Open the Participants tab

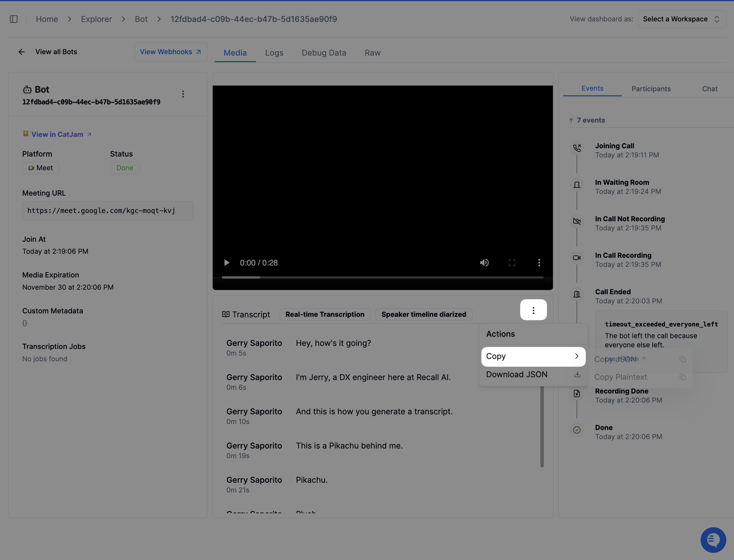click(x=651, y=89)
